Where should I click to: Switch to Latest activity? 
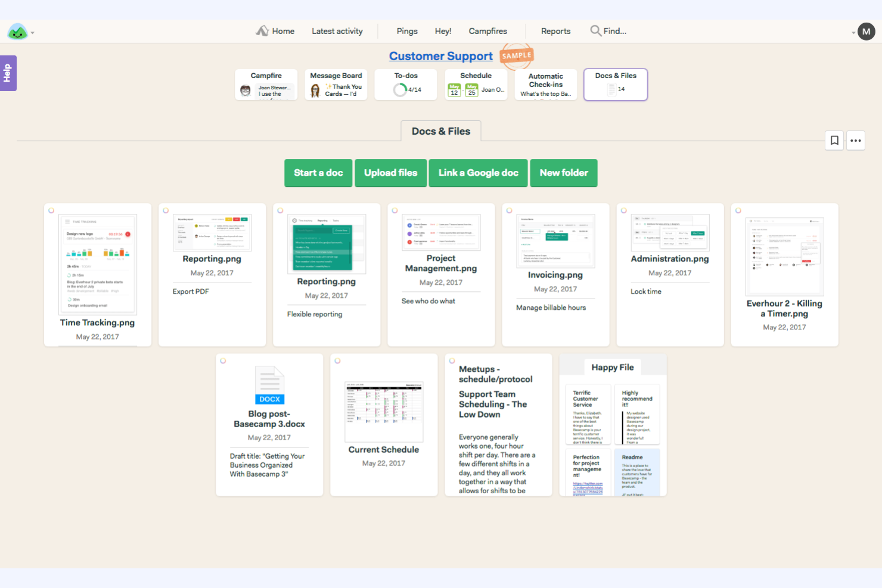point(337,30)
